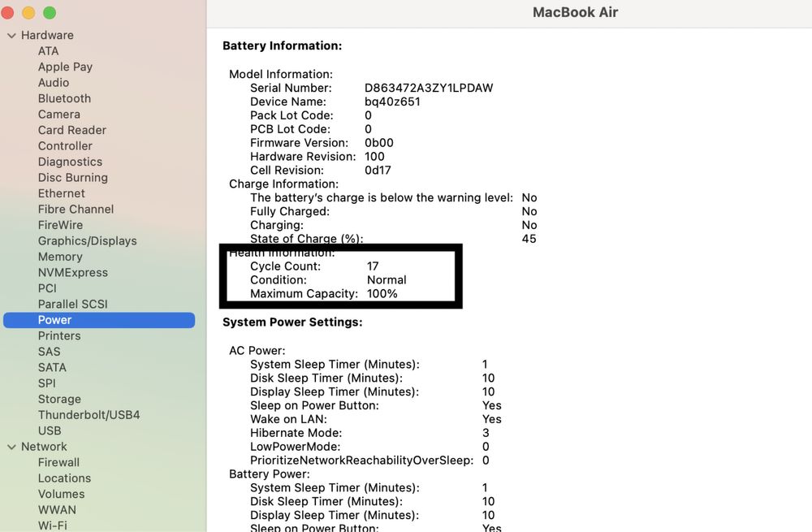Click the State of Charge value 45
This screenshot has height=532, width=812.
click(529, 239)
